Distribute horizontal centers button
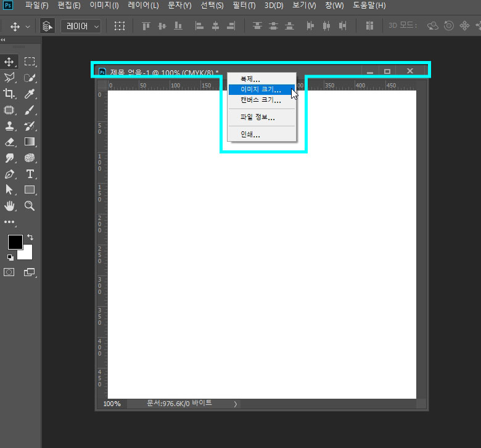481x448 pixels. (326, 26)
